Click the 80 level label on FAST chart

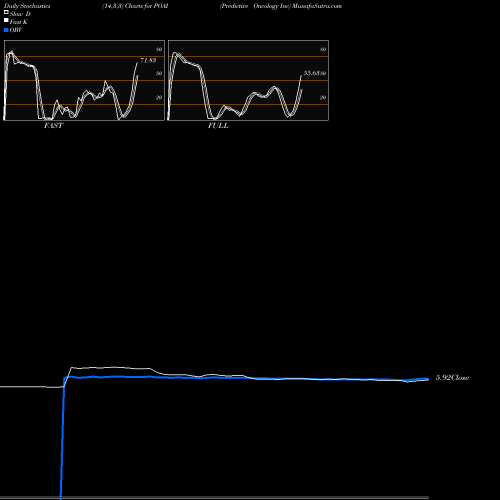click(159, 49)
